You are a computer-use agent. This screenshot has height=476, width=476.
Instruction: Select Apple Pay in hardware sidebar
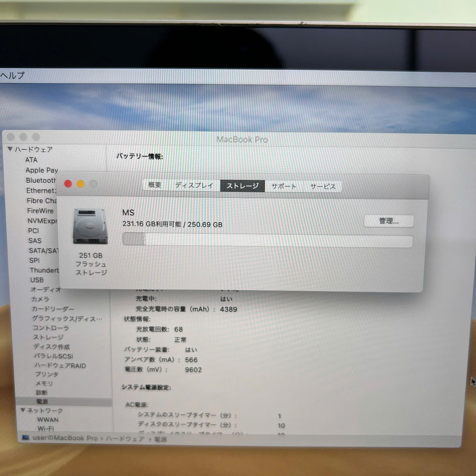tap(41, 170)
